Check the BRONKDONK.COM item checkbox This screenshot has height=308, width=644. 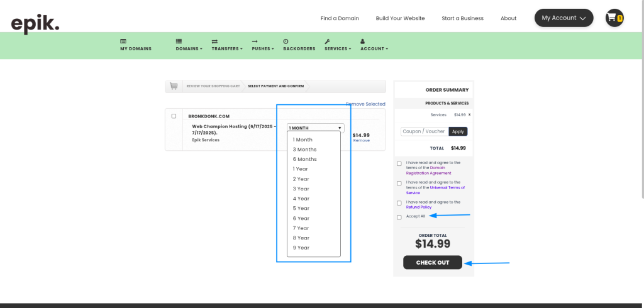(174, 116)
